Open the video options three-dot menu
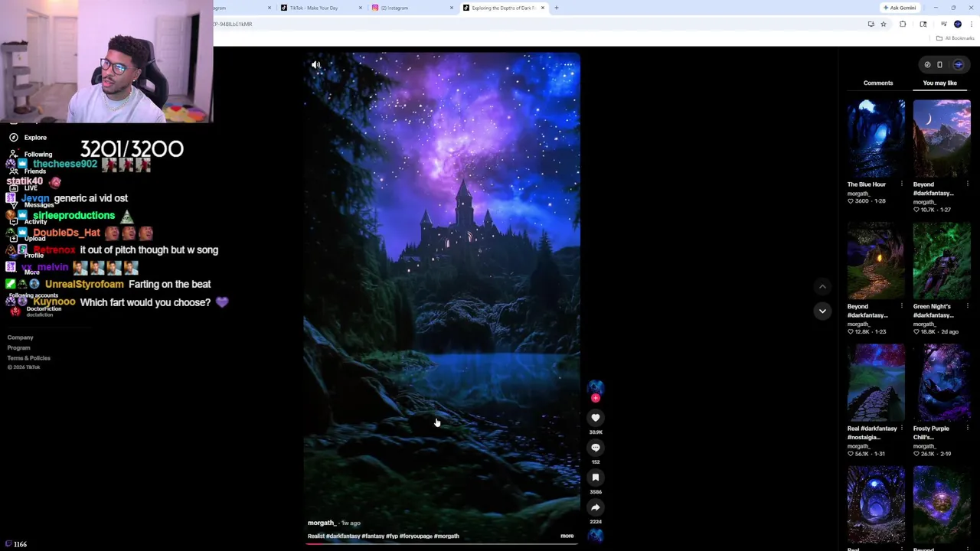 568,65
